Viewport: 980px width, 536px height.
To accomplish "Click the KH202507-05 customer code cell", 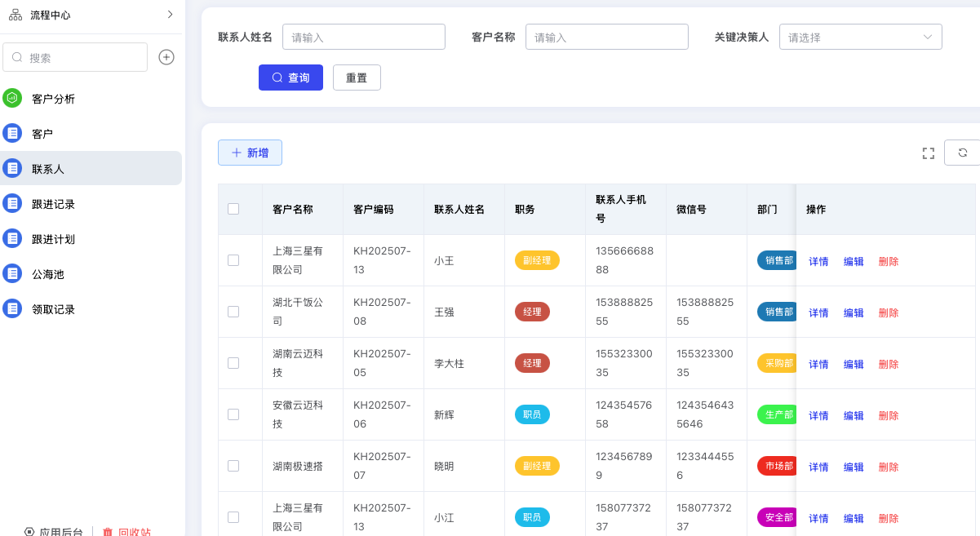I will [382, 363].
